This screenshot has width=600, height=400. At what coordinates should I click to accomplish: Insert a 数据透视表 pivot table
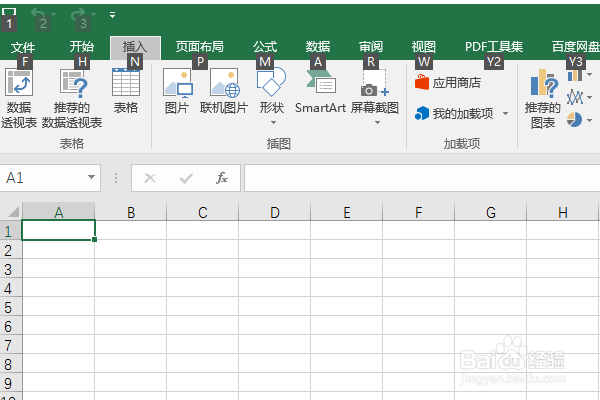[19, 98]
